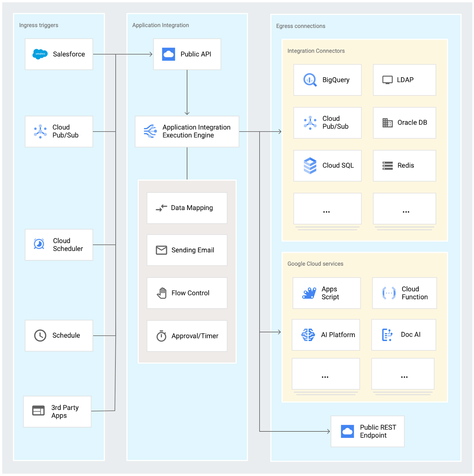
Task: Select the Public API label
Action: click(196, 54)
